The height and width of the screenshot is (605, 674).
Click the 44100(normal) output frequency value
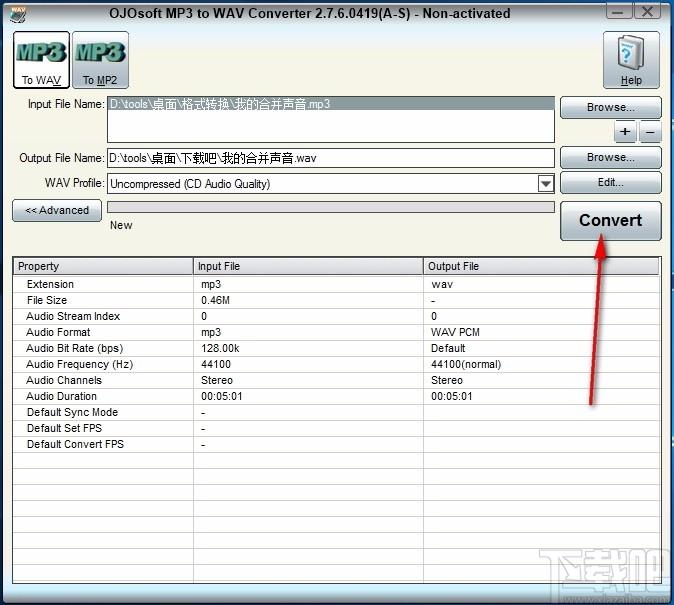point(466,364)
